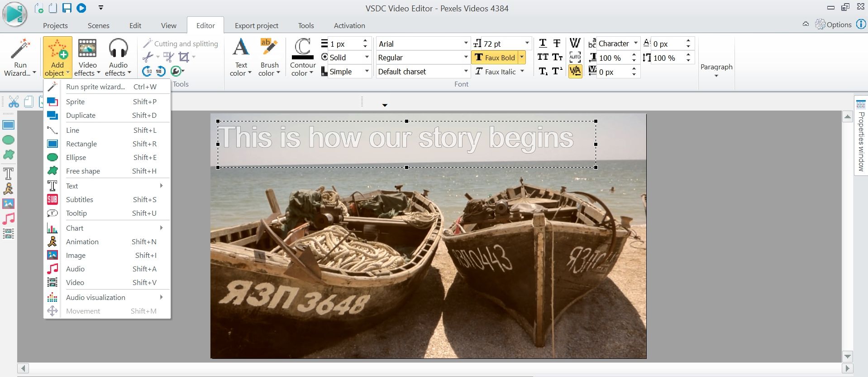The width and height of the screenshot is (868, 377).
Task: Open the Brush color picker
Action: [x=269, y=57]
